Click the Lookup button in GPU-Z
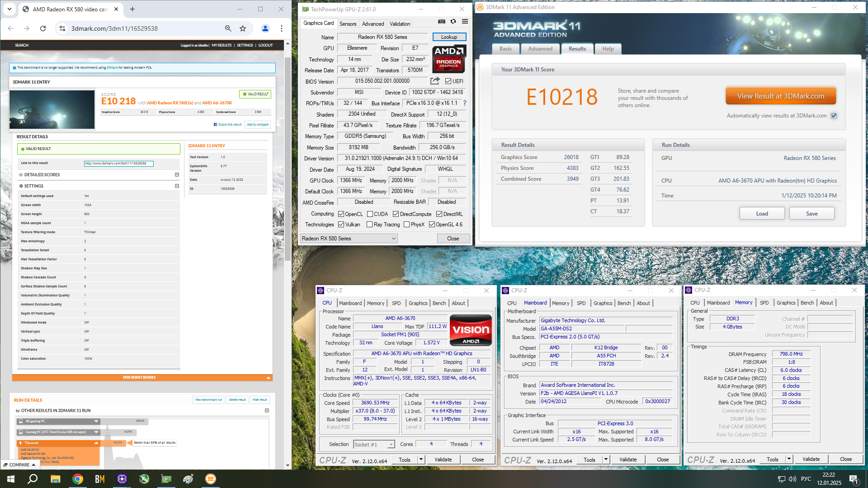 point(449,37)
